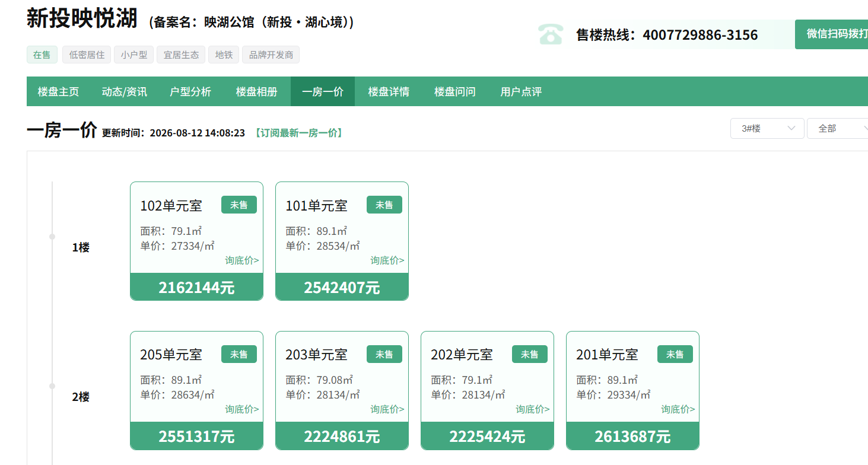Open 用户点评 tab
Image resolution: width=868 pixels, height=465 pixels.
click(521, 92)
